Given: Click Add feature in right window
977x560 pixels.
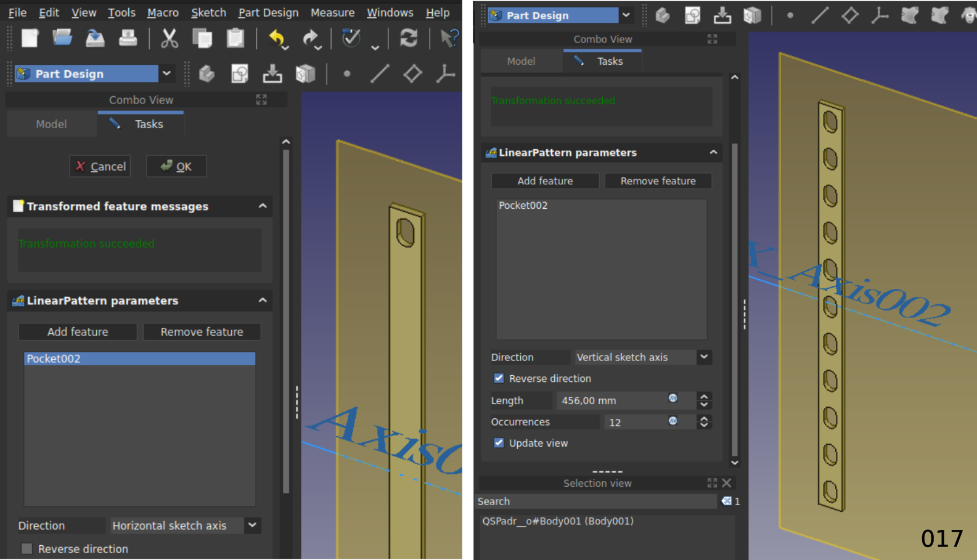Looking at the screenshot, I should coord(545,181).
